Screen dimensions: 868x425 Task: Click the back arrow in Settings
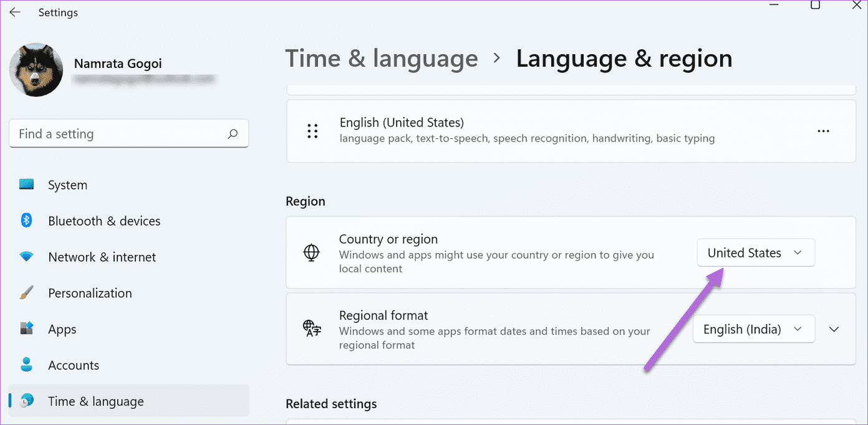coord(15,12)
